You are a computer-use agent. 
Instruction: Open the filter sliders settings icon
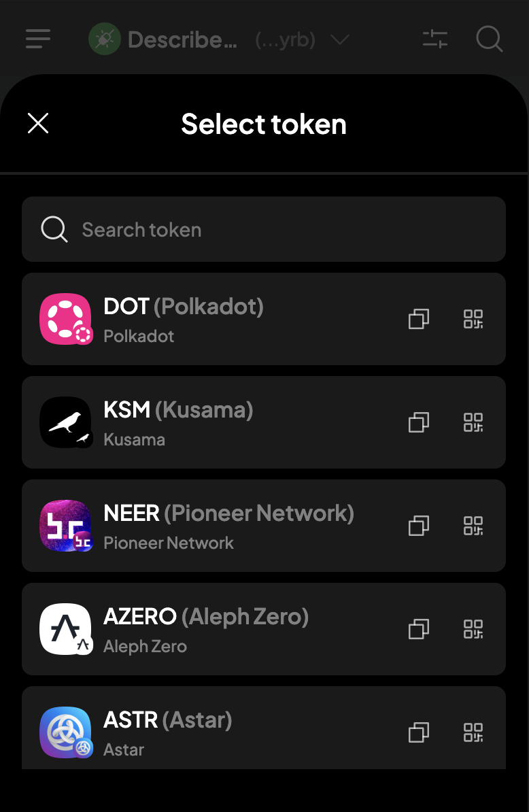(434, 39)
